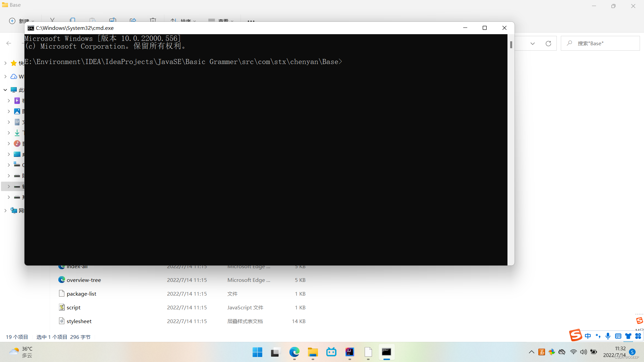Select the stylesheet file entry
Viewport: 644px width, 362px height.
(x=79, y=321)
